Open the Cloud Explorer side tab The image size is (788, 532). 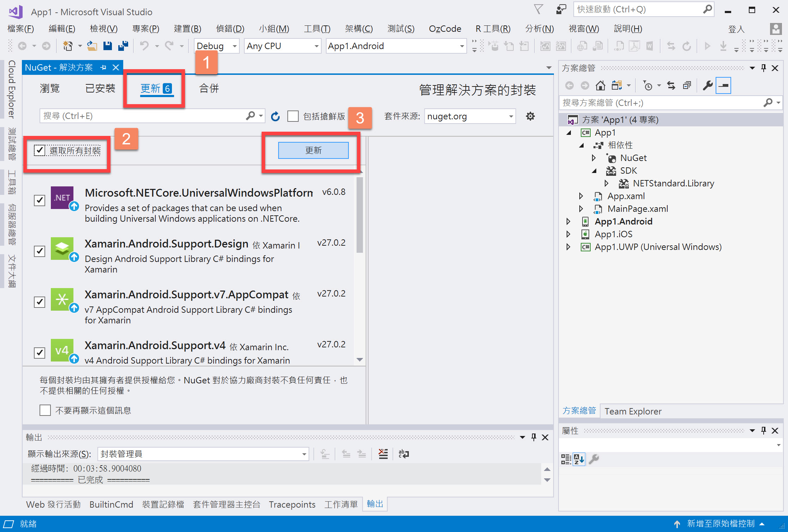[x=12, y=89]
